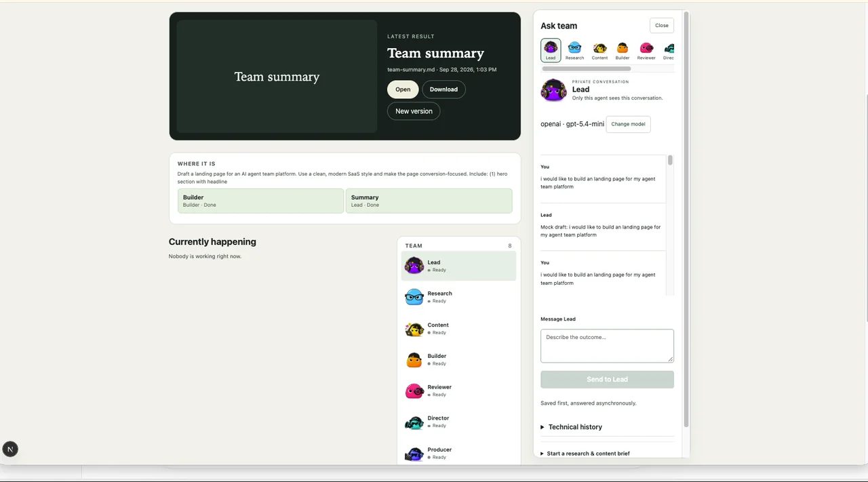The width and height of the screenshot is (868, 482).
Task: Open the Next.js dev tools badge
Action: click(10, 449)
